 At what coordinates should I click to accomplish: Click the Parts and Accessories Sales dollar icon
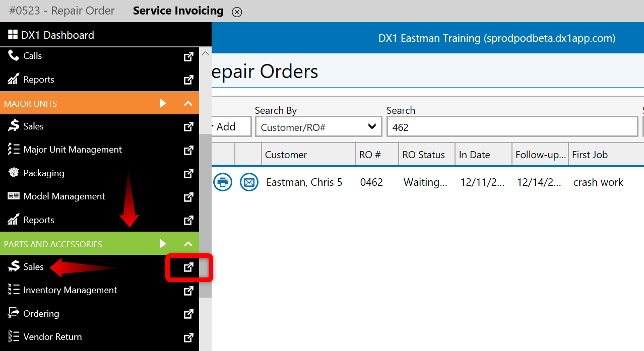point(14,266)
